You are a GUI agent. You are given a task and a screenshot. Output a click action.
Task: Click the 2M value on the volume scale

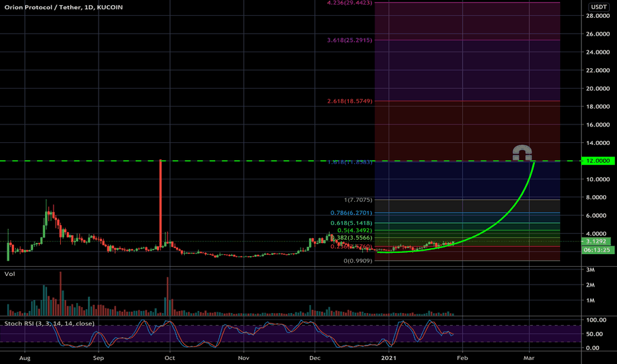(x=591, y=285)
